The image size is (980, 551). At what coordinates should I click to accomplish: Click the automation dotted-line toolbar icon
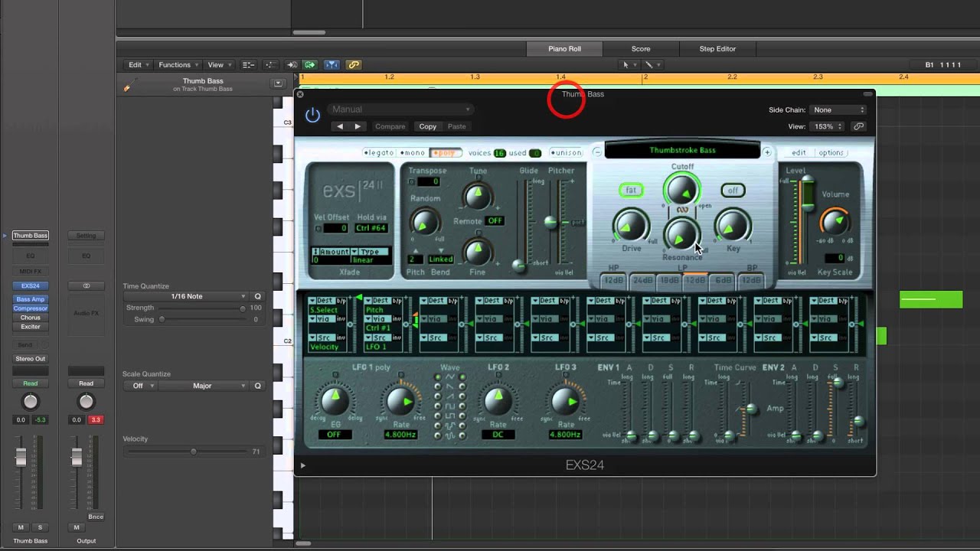pyautogui.click(x=270, y=65)
